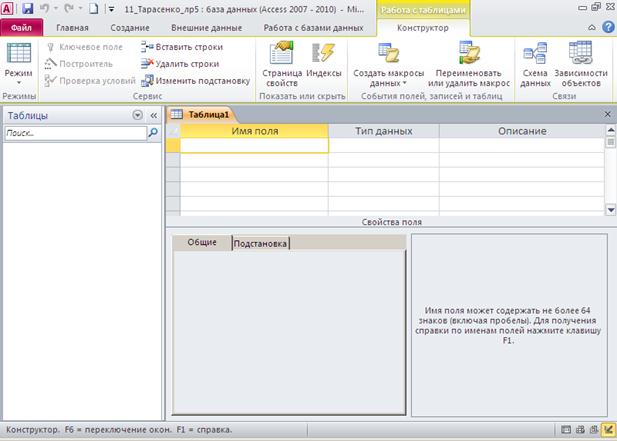Switch to datasheet view via status bar icon
Viewport: 617px width, 441px height.
click(x=565, y=430)
